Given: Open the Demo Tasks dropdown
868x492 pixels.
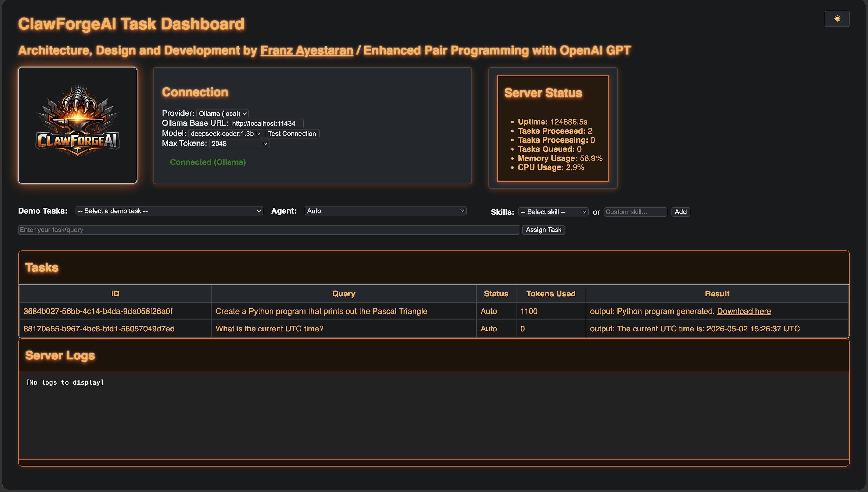Looking at the screenshot, I should coord(169,211).
